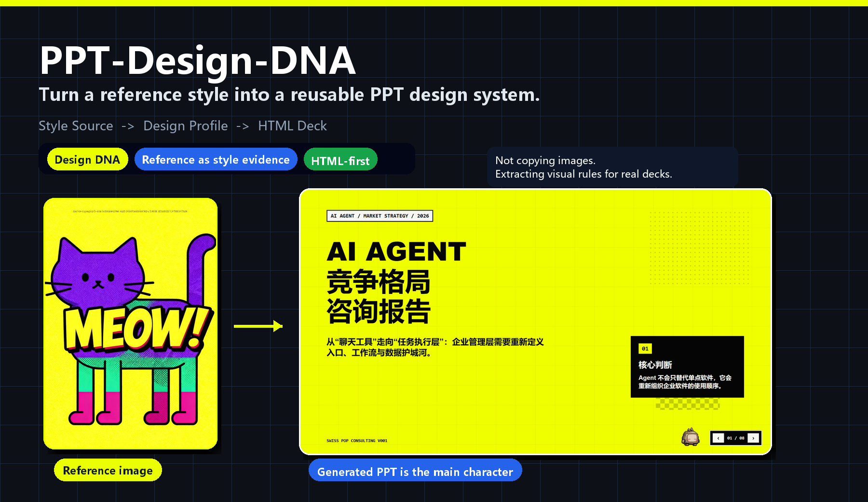
Task: Click the "Turn a reference style" subtitle
Action: 289,95
